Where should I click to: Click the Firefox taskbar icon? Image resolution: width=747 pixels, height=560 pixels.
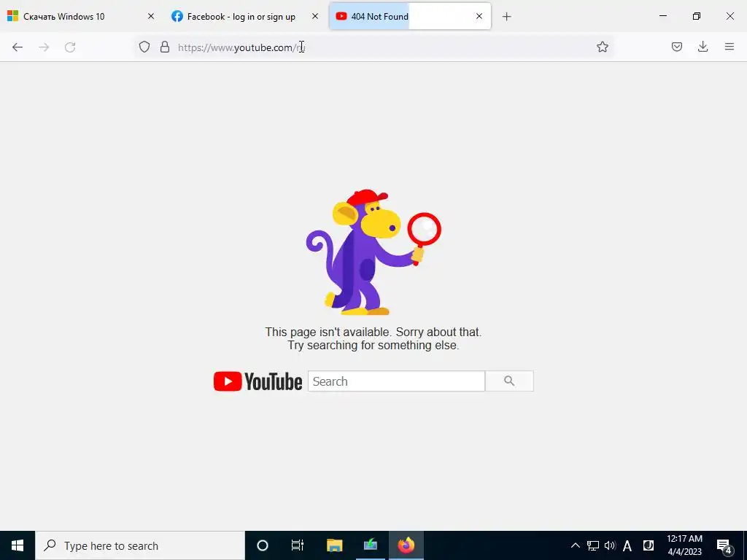click(406, 545)
